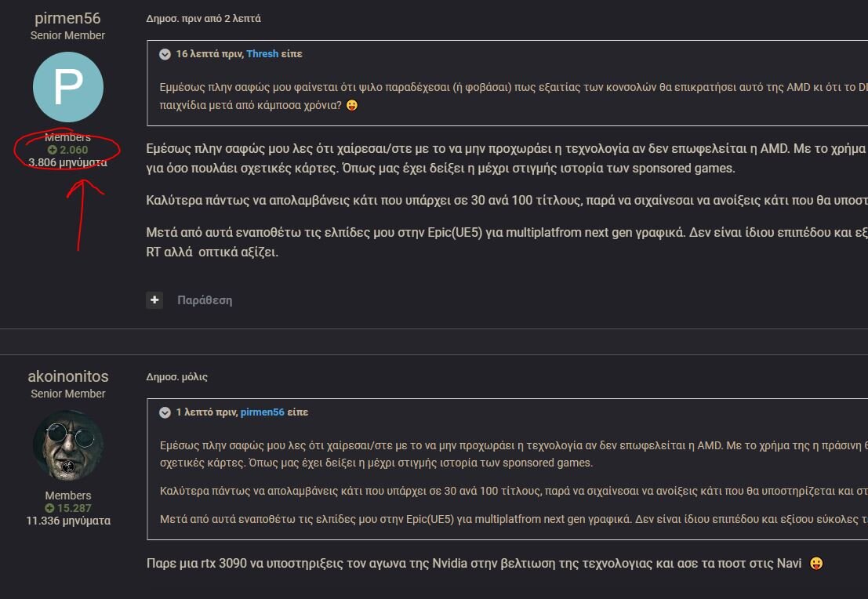868x599 pixels.
Task: View akoinonitos username profile
Action: [x=68, y=376]
